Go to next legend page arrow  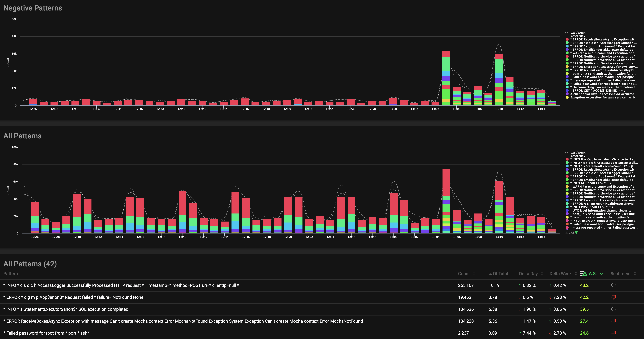576,233
